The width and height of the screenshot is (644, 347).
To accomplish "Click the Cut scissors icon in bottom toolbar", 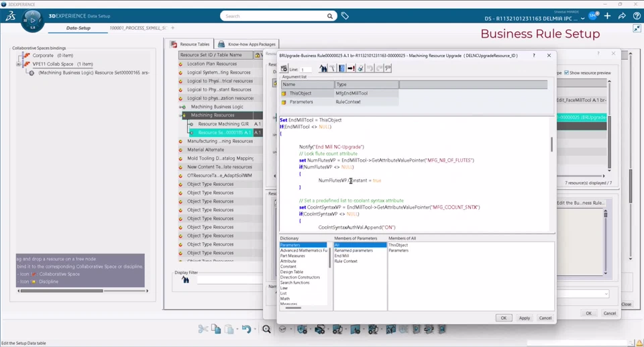I will coord(203,329).
